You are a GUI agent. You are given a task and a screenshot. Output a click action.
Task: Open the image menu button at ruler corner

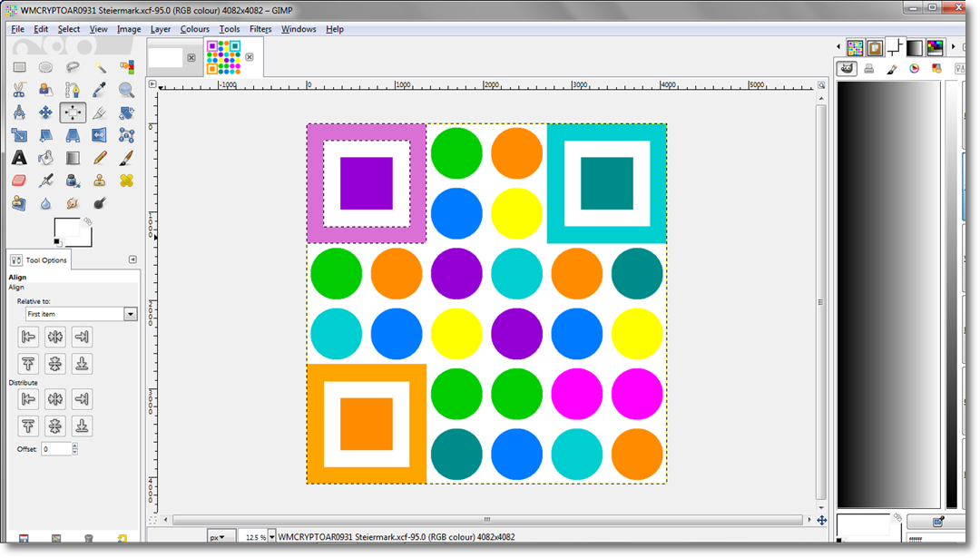pyautogui.click(x=152, y=84)
